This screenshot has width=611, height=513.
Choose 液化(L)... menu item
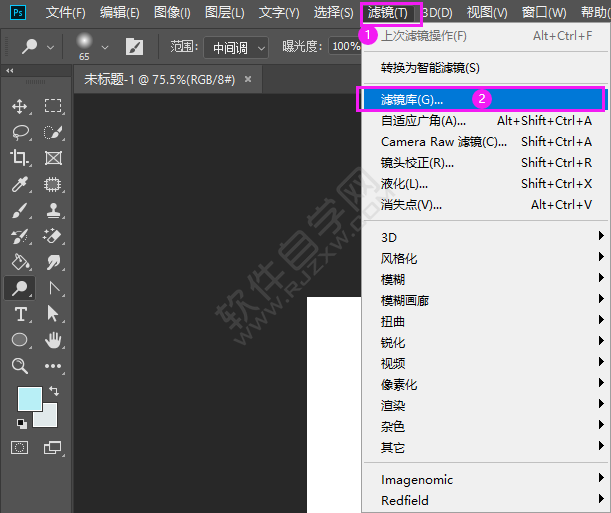[x=486, y=183]
